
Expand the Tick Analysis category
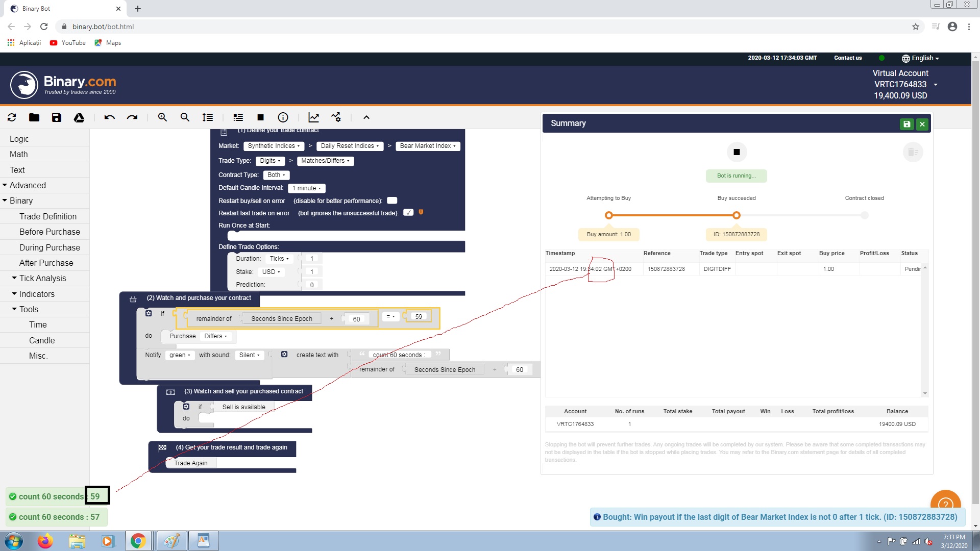coord(43,278)
